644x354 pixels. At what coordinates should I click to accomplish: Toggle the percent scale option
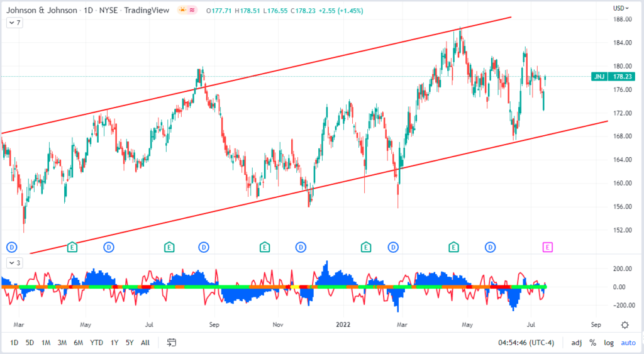point(592,343)
